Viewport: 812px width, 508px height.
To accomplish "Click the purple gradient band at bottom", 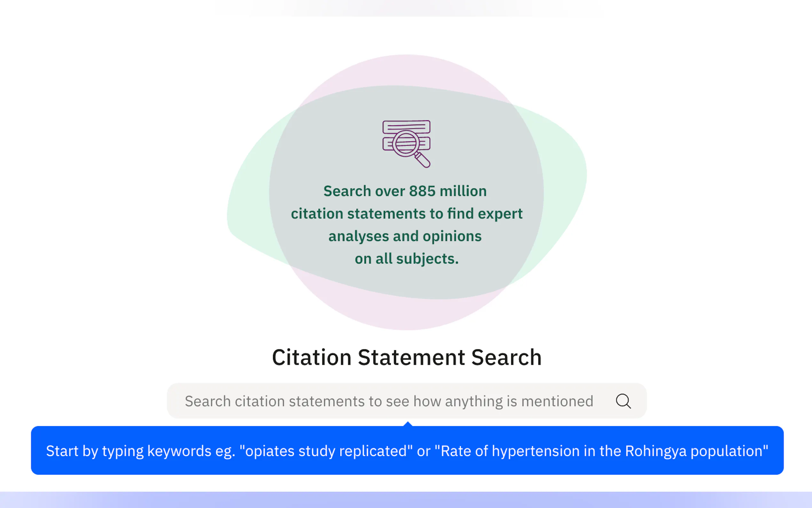I will click(x=406, y=500).
